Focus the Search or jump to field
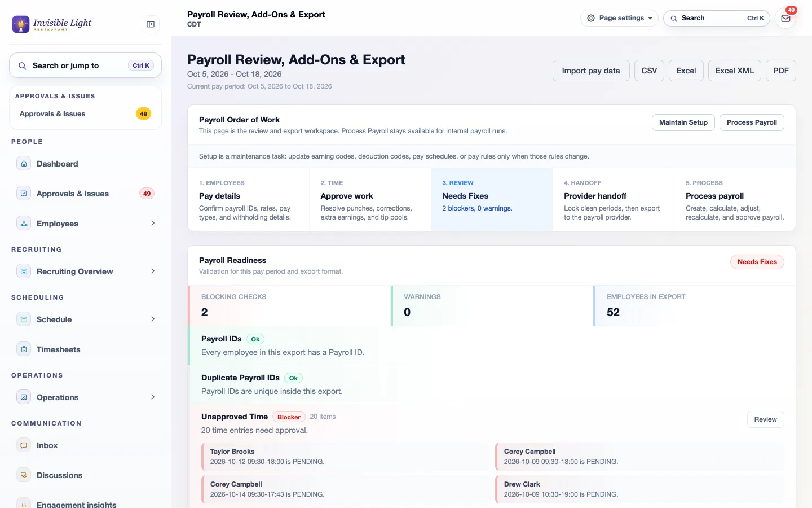Image resolution: width=812 pixels, height=508 pixels. pos(86,65)
